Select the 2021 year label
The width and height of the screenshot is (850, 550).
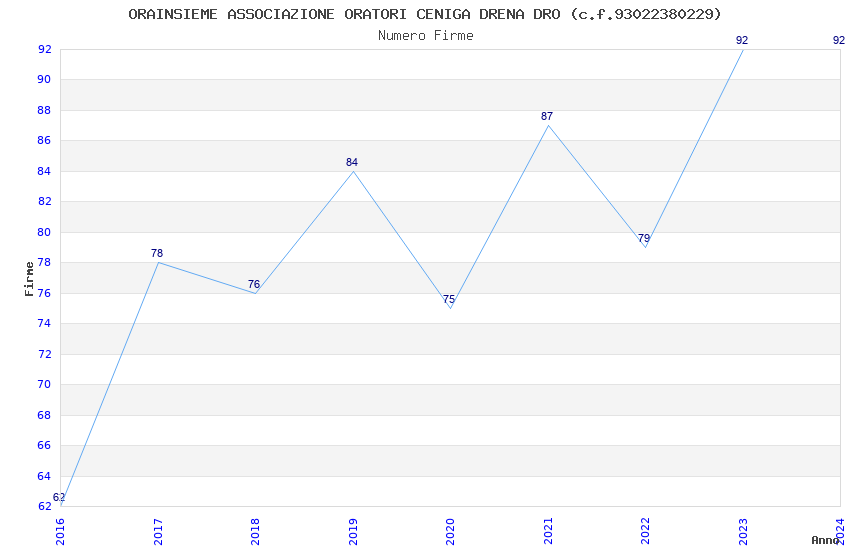tap(548, 532)
